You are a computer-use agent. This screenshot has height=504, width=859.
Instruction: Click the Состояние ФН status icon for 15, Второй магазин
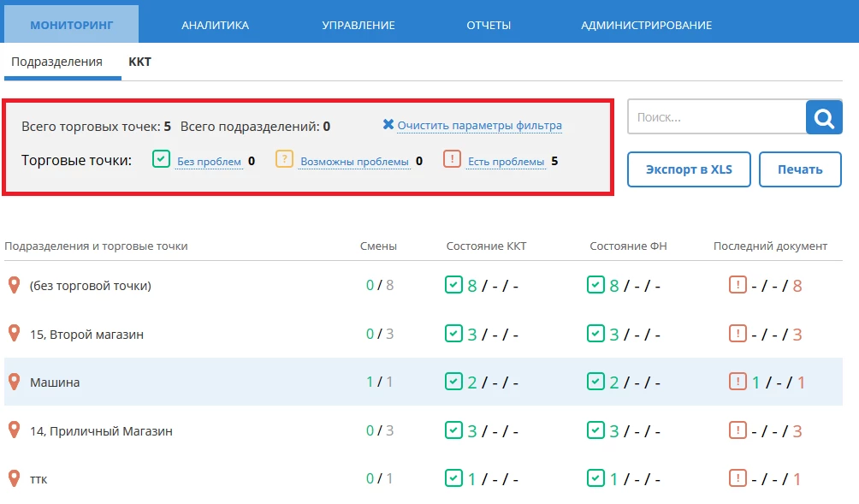pos(595,334)
